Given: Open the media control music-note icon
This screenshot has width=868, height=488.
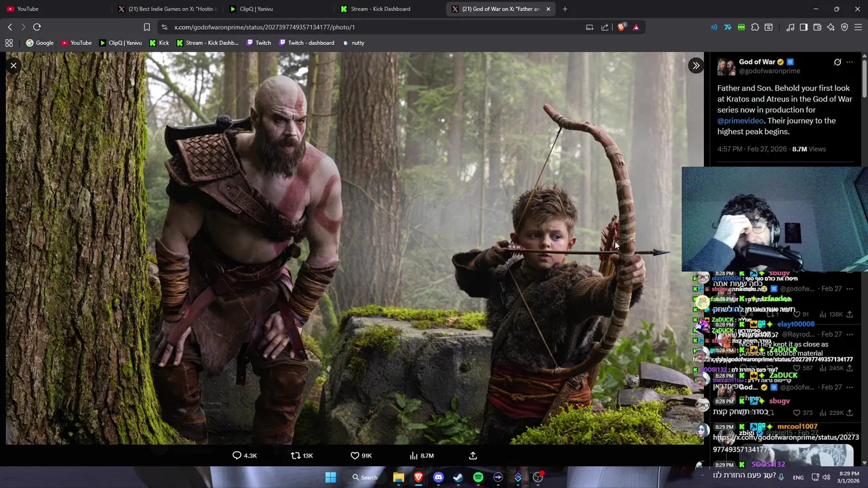Looking at the screenshot, I should coord(790,27).
